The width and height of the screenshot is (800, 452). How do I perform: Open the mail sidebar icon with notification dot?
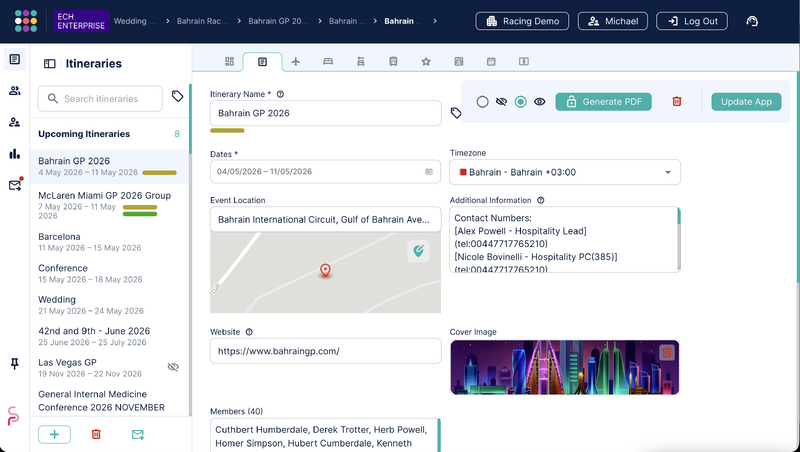[15, 185]
